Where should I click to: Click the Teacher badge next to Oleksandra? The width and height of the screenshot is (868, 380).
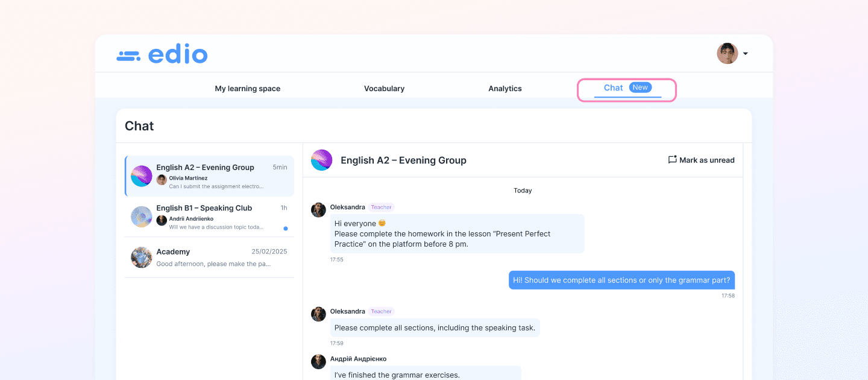point(381,207)
